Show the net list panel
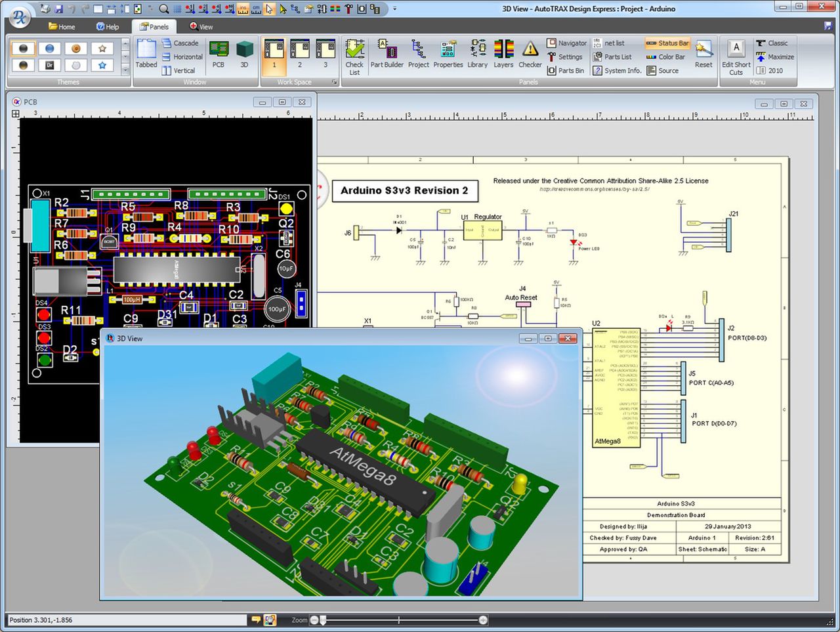 [608, 43]
